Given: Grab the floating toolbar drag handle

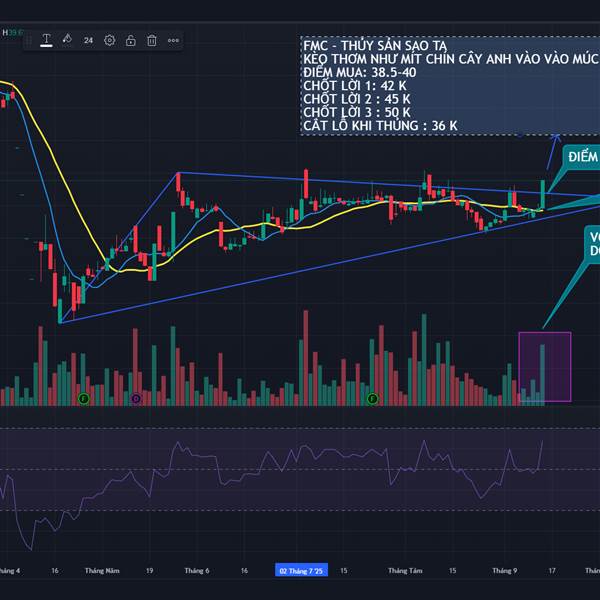Looking at the screenshot, I should click(28, 40).
